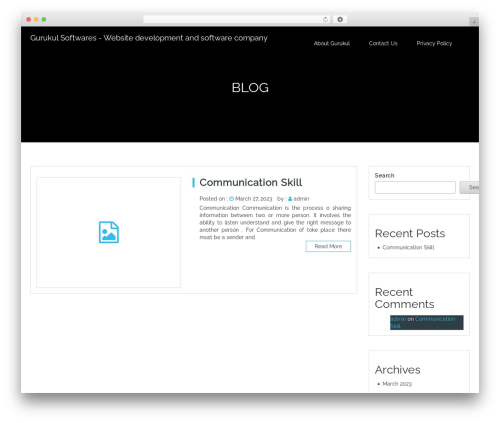Click the placeholder image icon in the post
The height and width of the screenshot is (423, 500).
(x=109, y=232)
